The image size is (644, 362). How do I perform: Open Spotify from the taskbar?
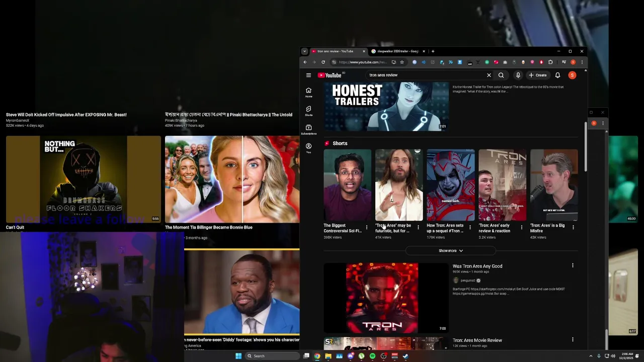pyautogui.click(x=372, y=356)
